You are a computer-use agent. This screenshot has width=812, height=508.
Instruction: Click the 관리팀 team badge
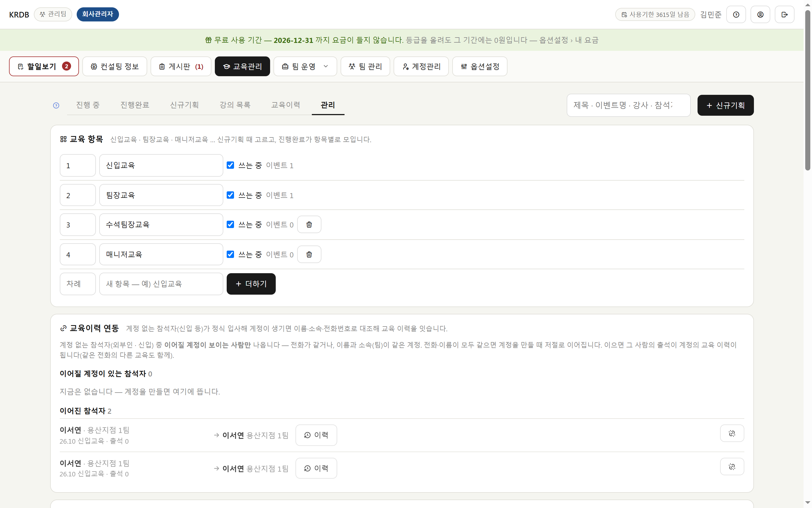pyautogui.click(x=53, y=14)
